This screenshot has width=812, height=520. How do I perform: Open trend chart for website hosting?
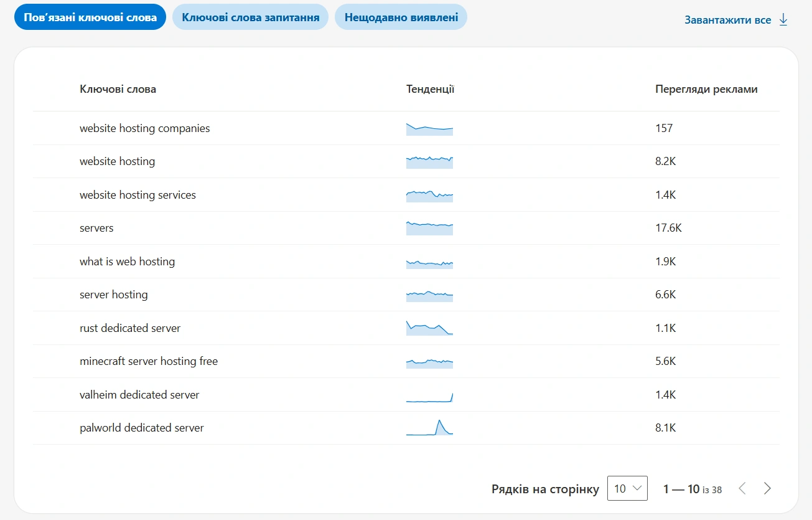coord(429,162)
